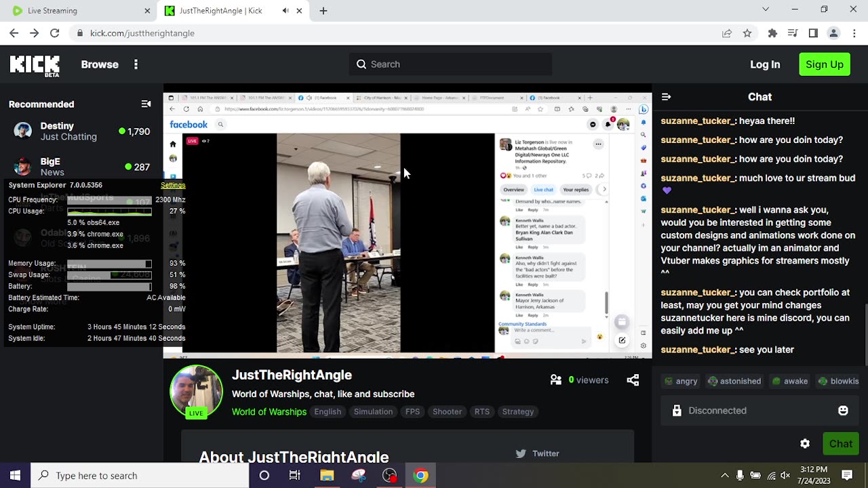This screenshot has width=868, height=488.
Task: Click the Facebook logo in streamed video
Action: tap(189, 125)
